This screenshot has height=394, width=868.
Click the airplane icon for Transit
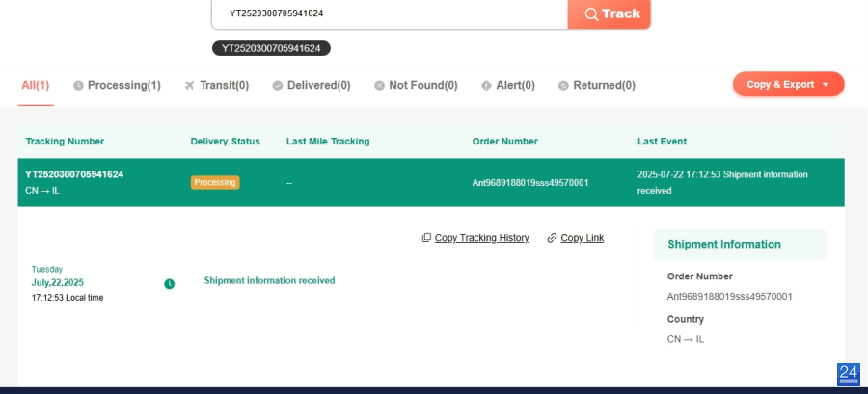[189, 85]
